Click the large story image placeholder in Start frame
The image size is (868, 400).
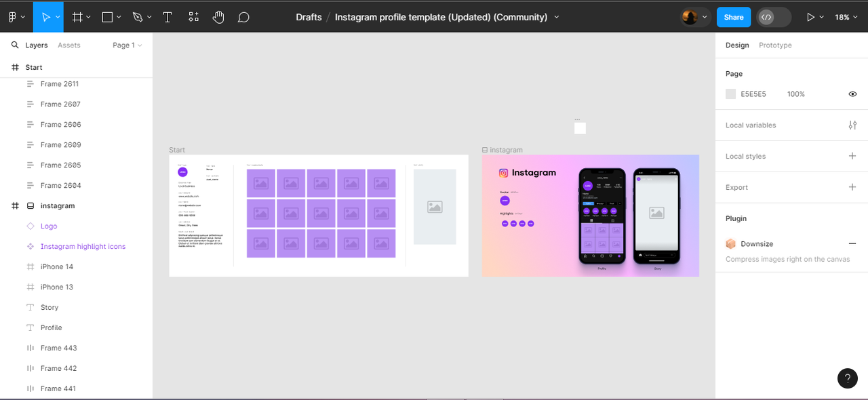pyautogui.click(x=435, y=207)
